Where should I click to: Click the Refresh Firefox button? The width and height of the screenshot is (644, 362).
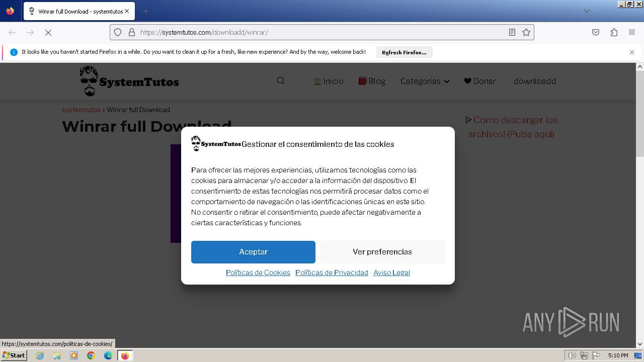pos(404,52)
